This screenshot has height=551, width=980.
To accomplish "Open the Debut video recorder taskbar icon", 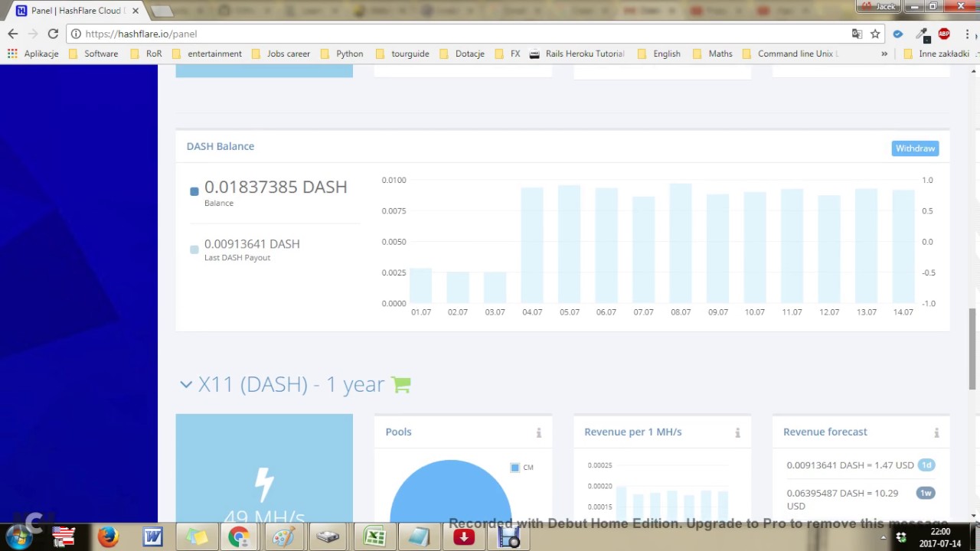I will click(x=508, y=537).
